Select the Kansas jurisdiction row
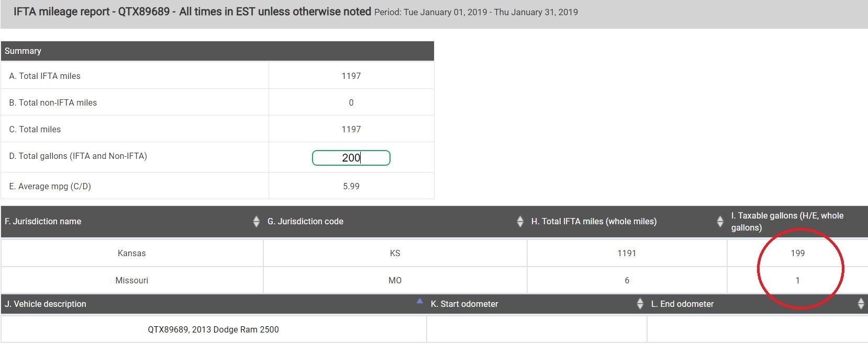The height and width of the screenshot is (344, 868). [434, 253]
